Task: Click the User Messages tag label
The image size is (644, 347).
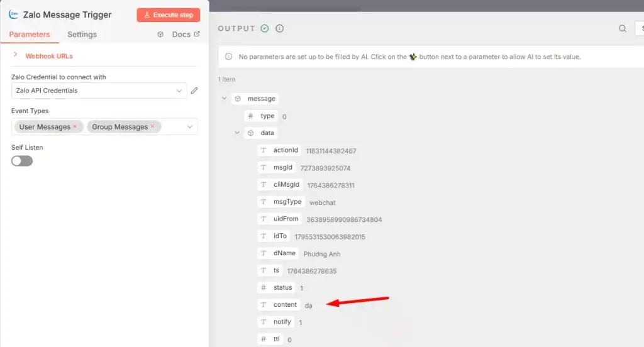Action: (45, 127)
